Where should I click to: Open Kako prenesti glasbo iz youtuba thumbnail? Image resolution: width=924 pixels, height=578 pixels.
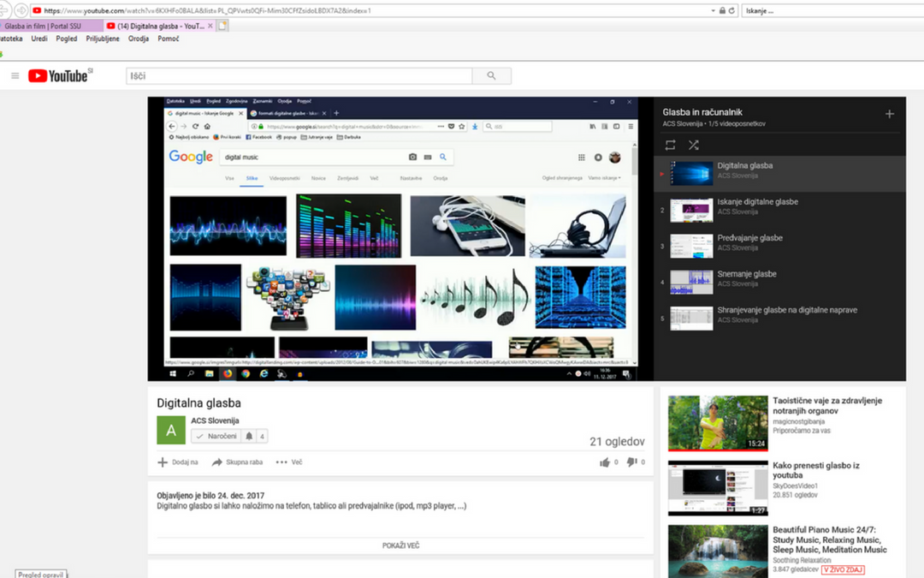(x=718, y=488)
